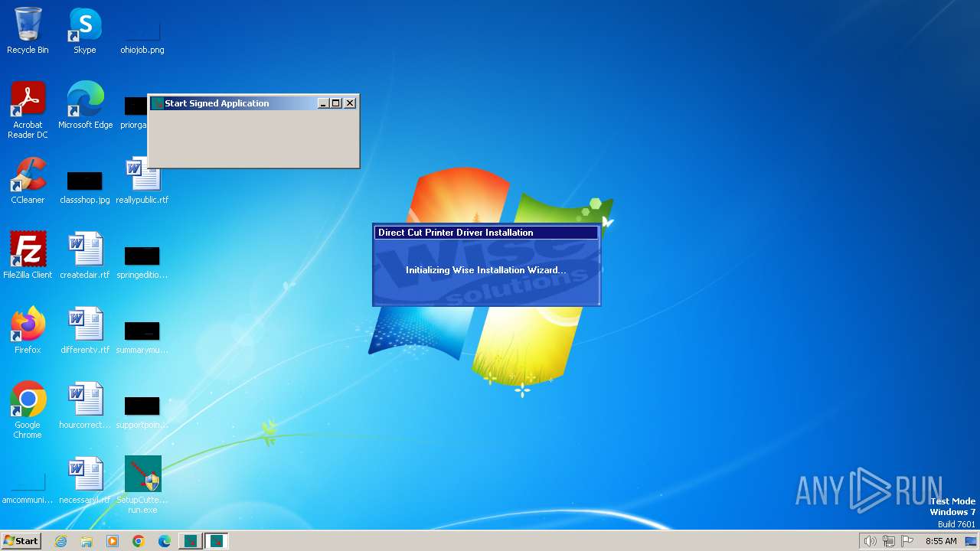
Task: Open the network tray icon
Action: tap(889, 541)
